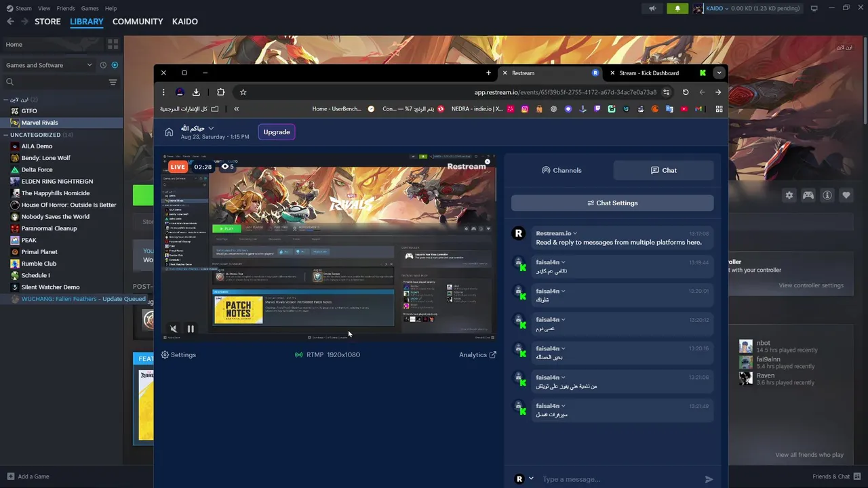
Task: Open Steam Friends menu
Action: [66, 8]
